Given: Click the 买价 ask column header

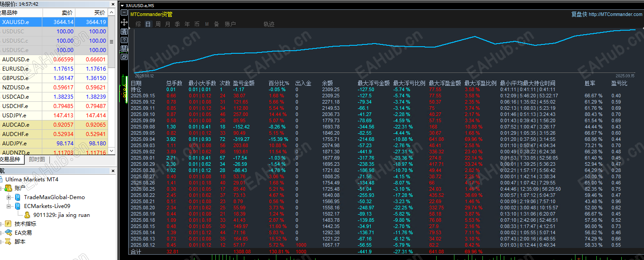Looking at the screenshot, I should [91, 13].
